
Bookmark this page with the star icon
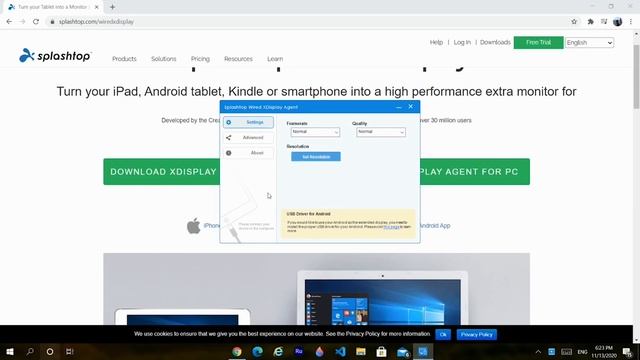pyautogui.click(x=574, y=22)
